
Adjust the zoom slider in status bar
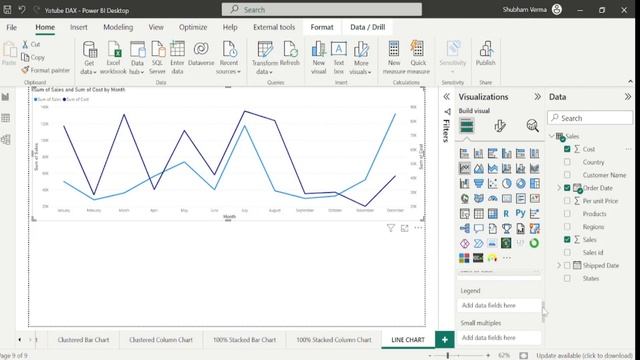click(448, 356)
